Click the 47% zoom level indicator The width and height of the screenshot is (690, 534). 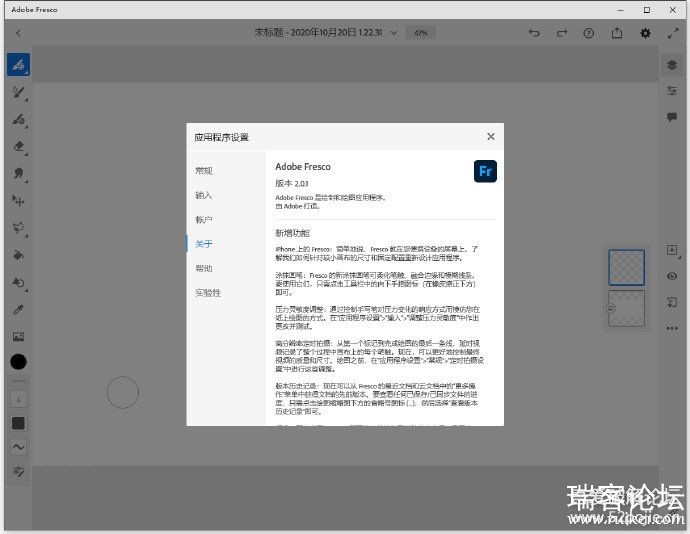pos(421,33)
